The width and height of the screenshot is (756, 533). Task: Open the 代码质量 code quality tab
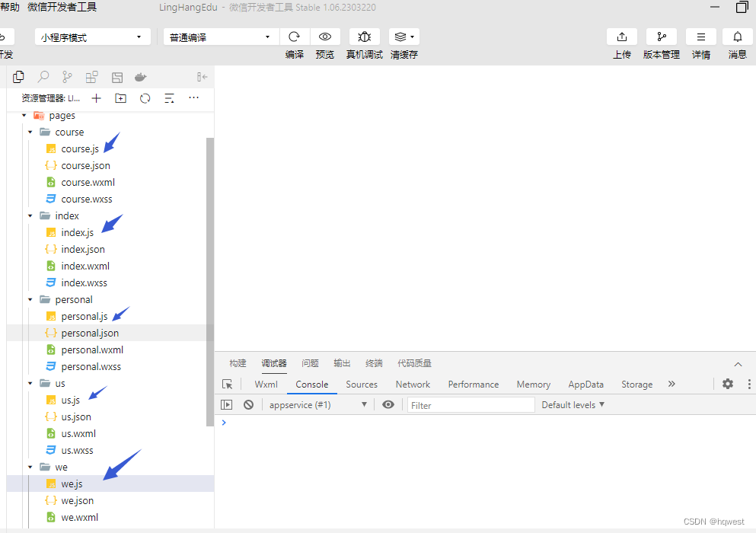click(x=414, y=363)
